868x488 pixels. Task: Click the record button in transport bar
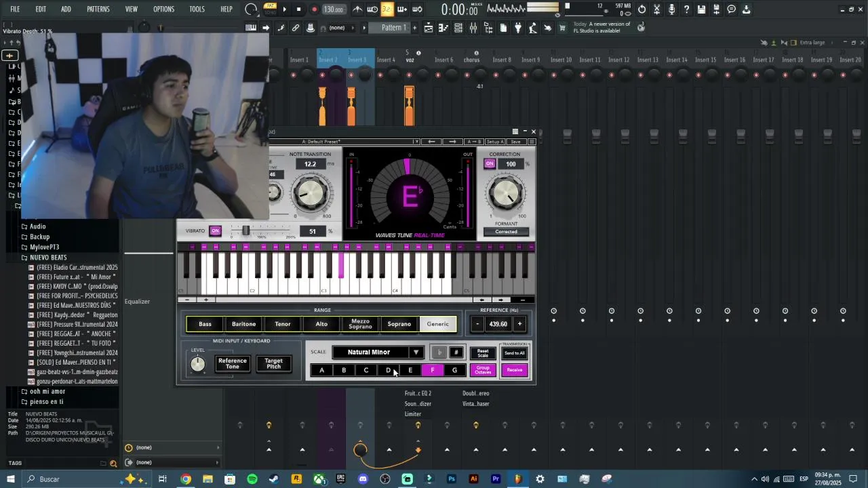pyautogui.click(x=314, y=9)
